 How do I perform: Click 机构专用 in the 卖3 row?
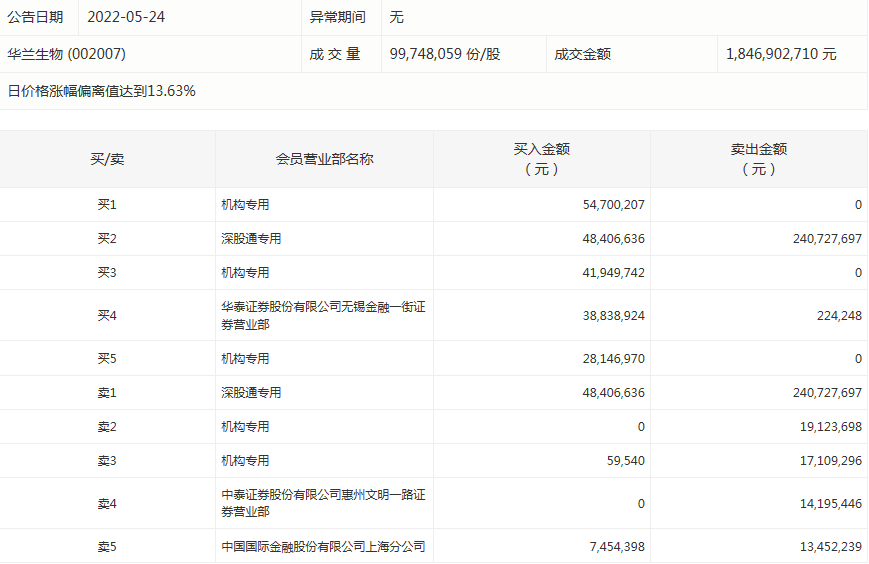click(245, 461)
